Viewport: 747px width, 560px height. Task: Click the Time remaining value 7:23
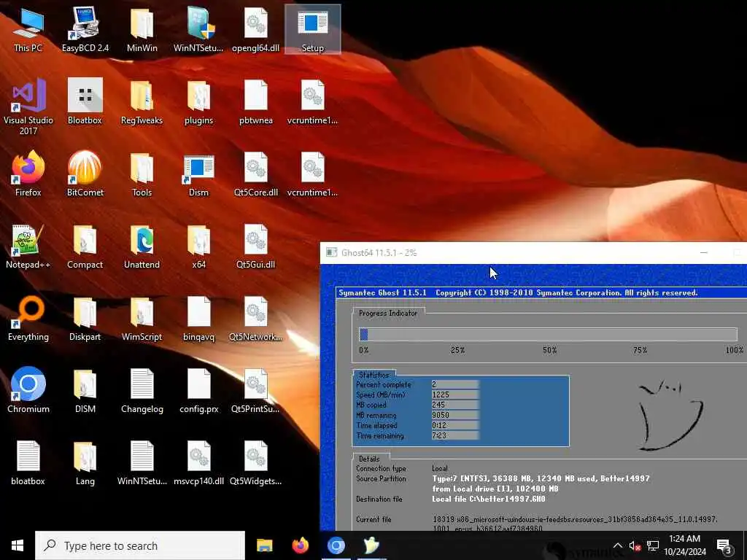[x=454, y=435]
